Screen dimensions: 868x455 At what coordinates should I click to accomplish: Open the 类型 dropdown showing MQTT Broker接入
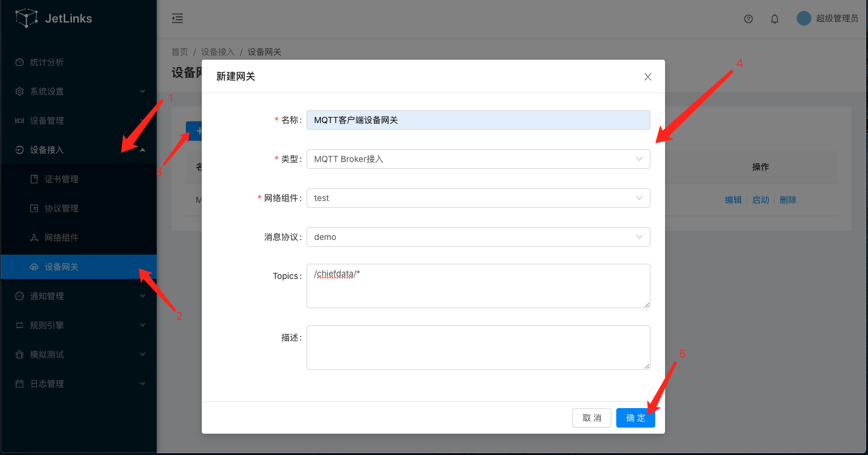point(478,159)
